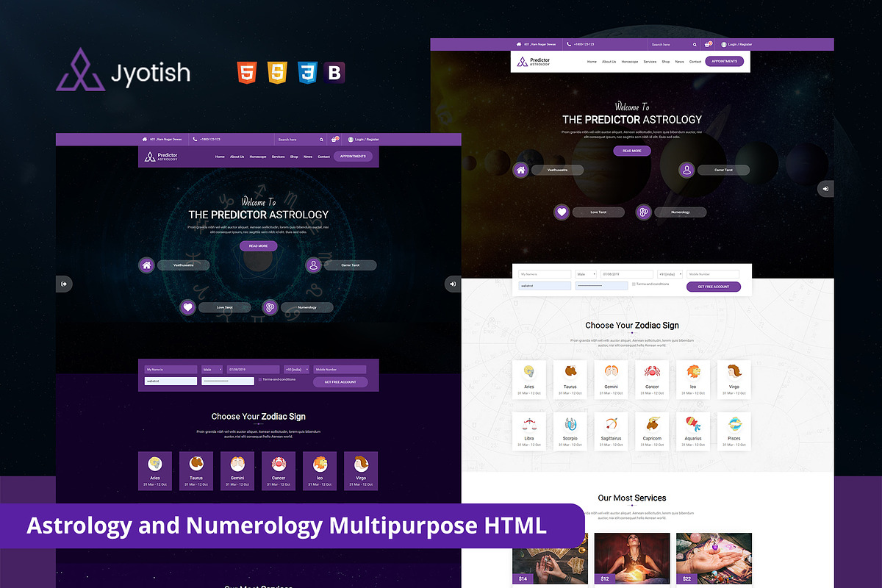Viewport: 882px width, 588px height.
Task: Open the Home menu in dark mockup
Action: coord(220,157)
